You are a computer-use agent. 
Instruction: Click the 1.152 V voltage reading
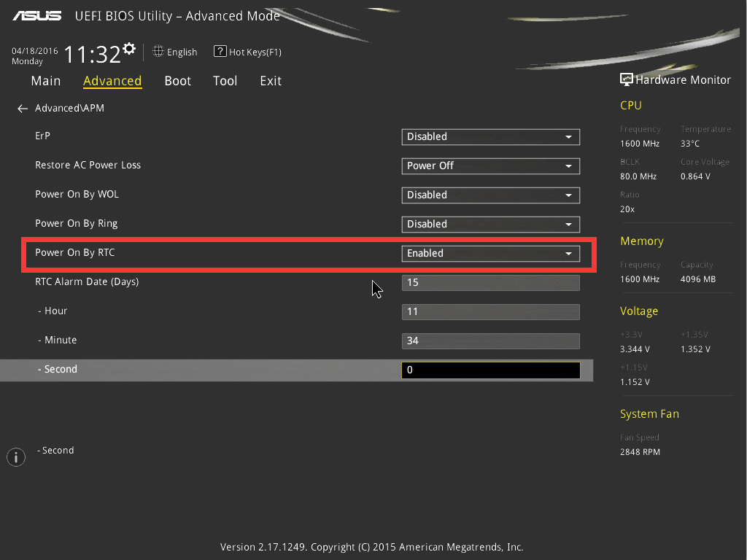[635, 382]
